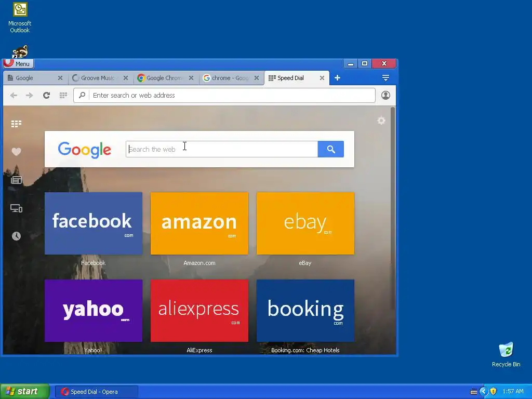
Task: Open the Amazon speed dial tile
Action: 199,223
